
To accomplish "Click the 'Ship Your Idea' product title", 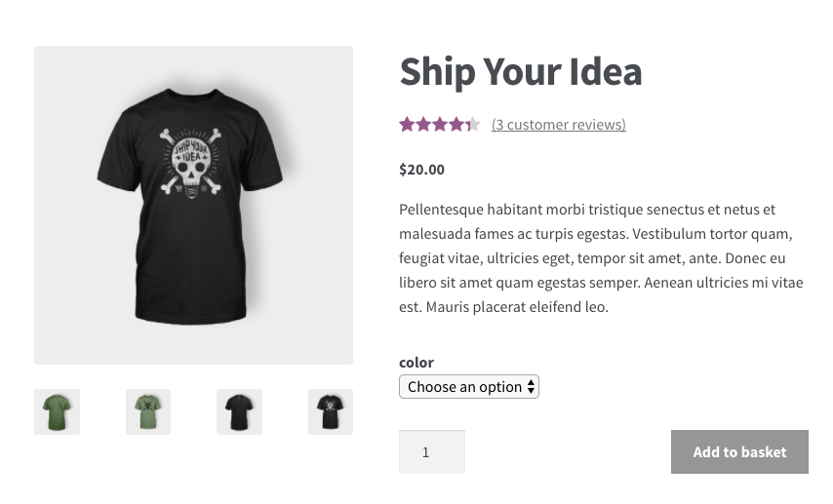I will [x=521, y=72].
